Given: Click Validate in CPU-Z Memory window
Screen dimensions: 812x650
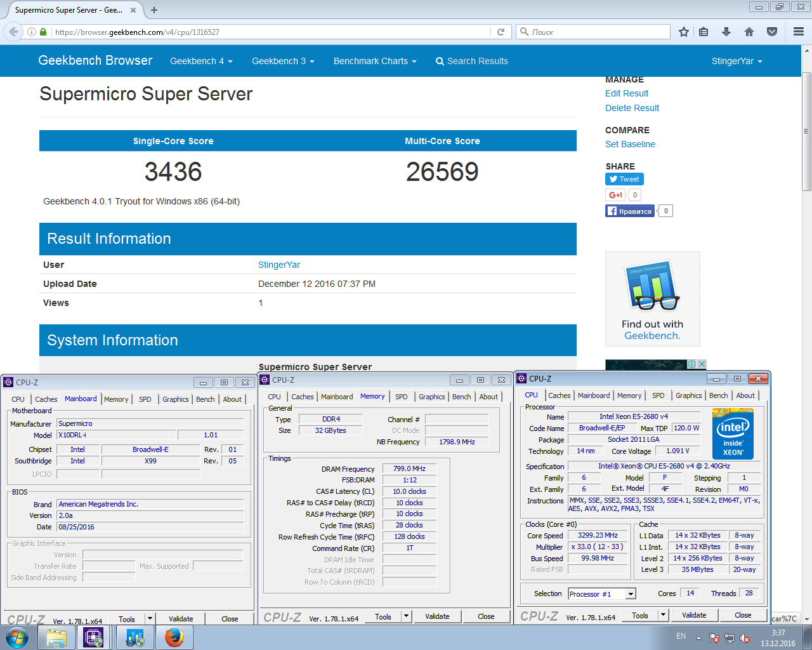Looking at the screenshot, I should [437, 616].
